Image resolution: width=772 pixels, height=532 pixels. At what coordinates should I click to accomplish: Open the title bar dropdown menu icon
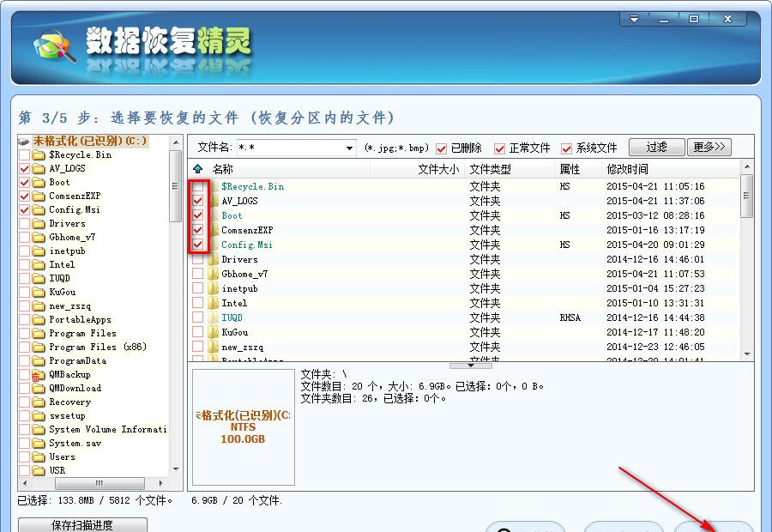click(635, 19)
